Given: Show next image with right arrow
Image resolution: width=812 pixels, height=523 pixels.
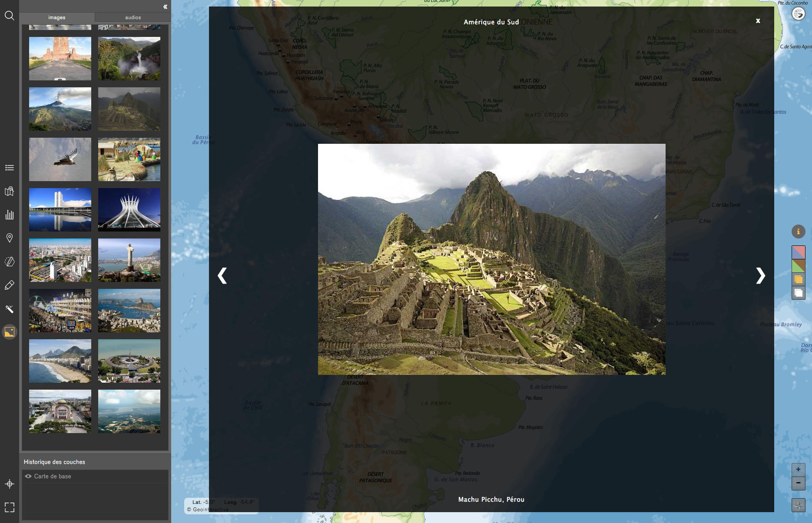Looking at the screenshot, I should (x=760, y=275).
